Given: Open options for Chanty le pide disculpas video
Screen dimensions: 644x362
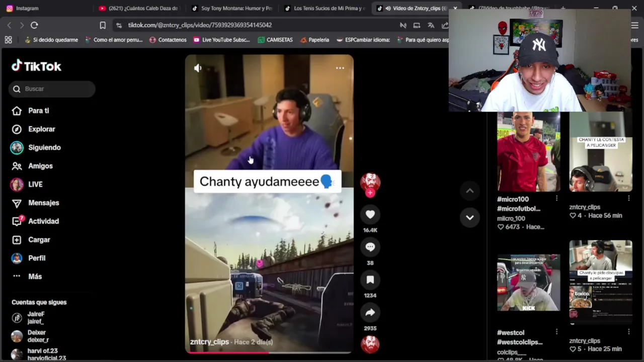Looking at the screenshot, I should point(628,332).
